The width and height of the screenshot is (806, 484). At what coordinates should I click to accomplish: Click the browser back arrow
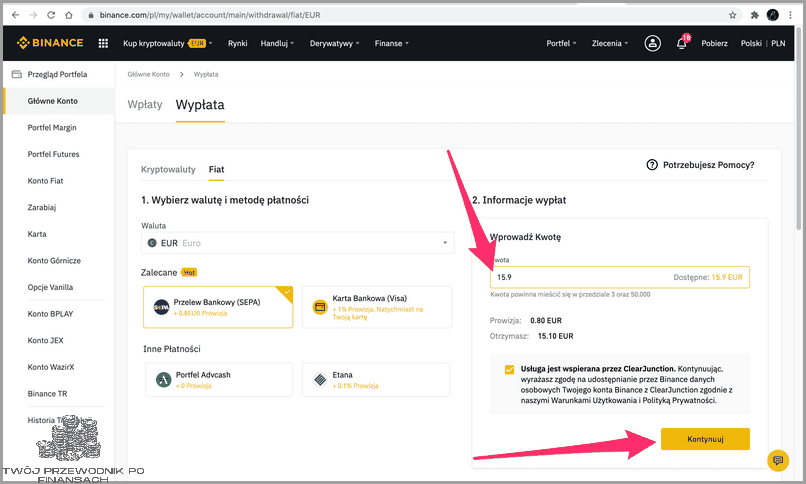coord(15,15)
